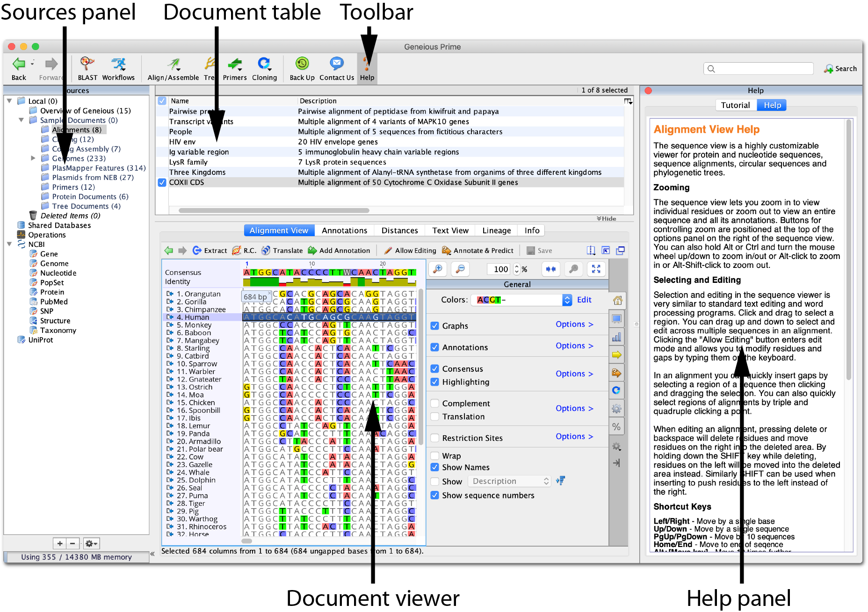Open the document table column chooser
Screen dimensions: 868x612
(x=628, y=101)
